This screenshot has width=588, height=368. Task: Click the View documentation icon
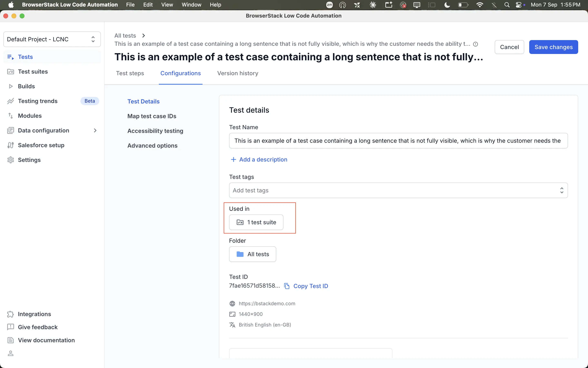click(x=10, y=340)
